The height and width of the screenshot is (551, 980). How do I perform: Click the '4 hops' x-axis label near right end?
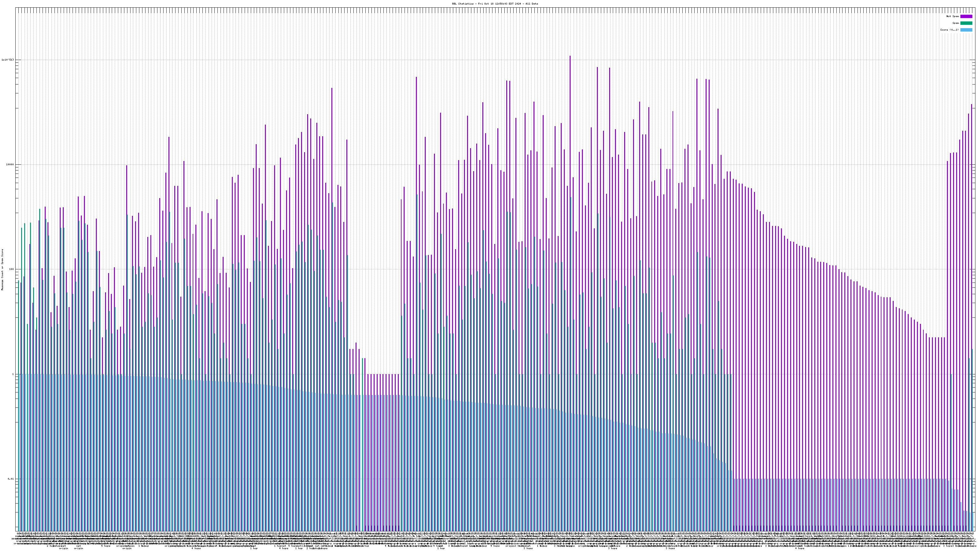pos(800,548)
